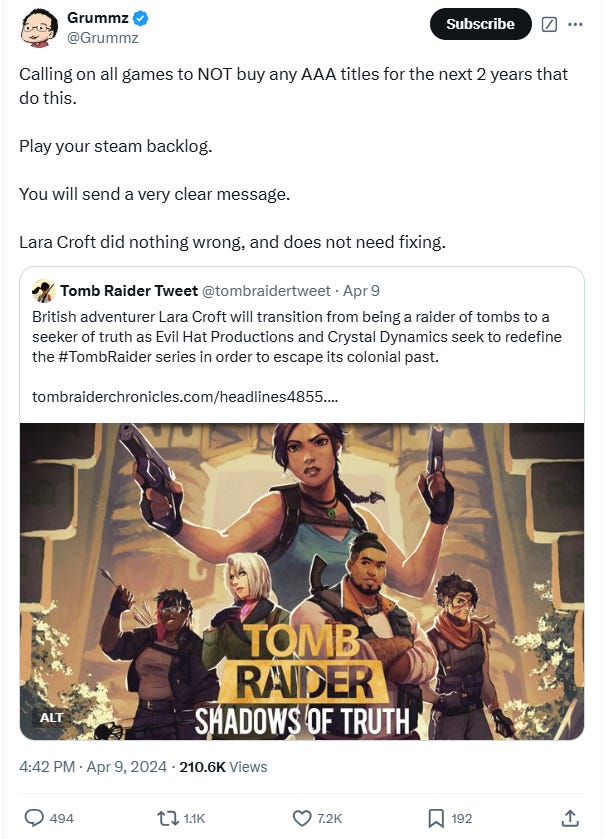Open the 4:42 PM Apr 9, 2024 timestamp

[93, 767]
